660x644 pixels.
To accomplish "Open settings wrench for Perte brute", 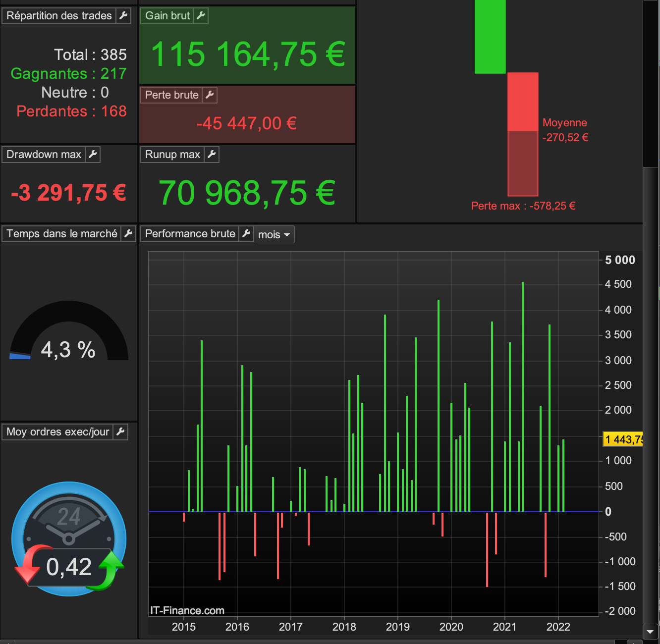I will tap(210, 95).
